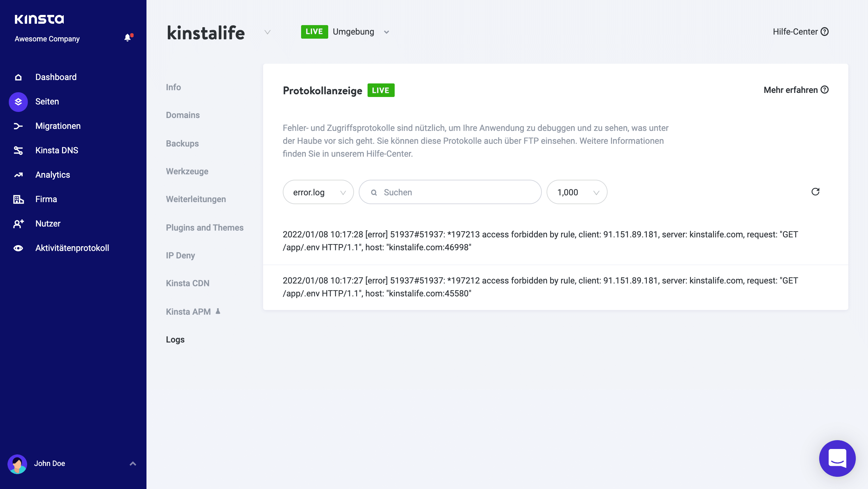
Task: Collapse the John Doe account panel
Action: [132, 463]
